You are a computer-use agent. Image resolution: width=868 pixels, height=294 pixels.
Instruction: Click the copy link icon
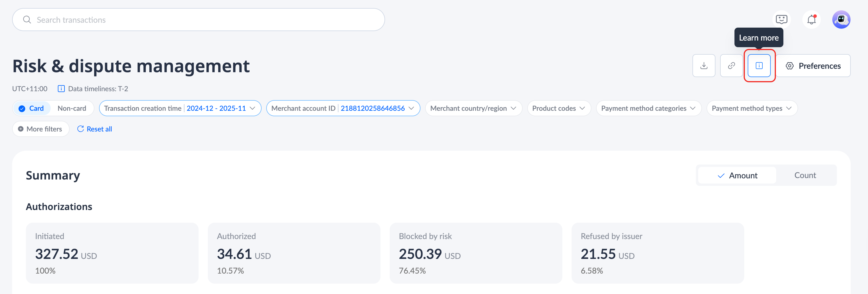click(731, 66)
